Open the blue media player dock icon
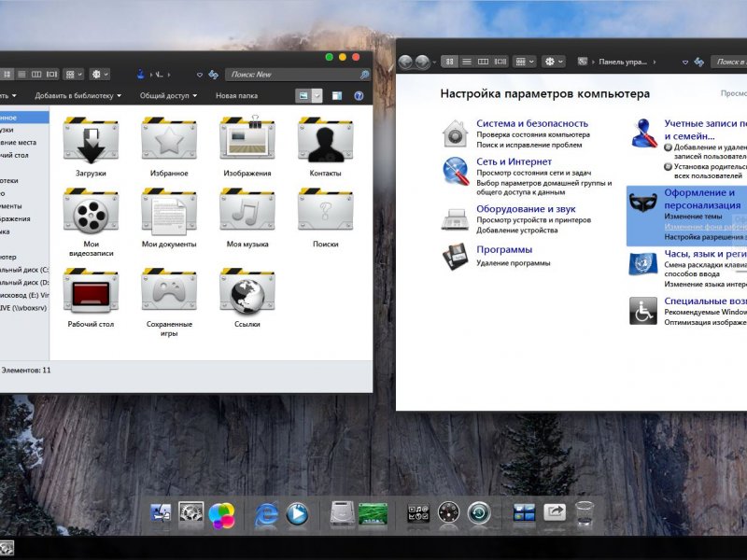This screenshot has width=747, height=560. tap(297, 515)
